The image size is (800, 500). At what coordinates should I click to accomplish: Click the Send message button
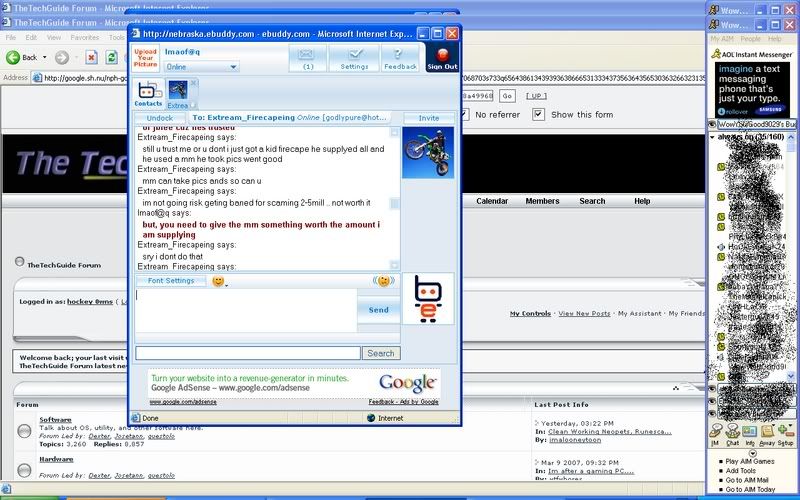(378, 310)
